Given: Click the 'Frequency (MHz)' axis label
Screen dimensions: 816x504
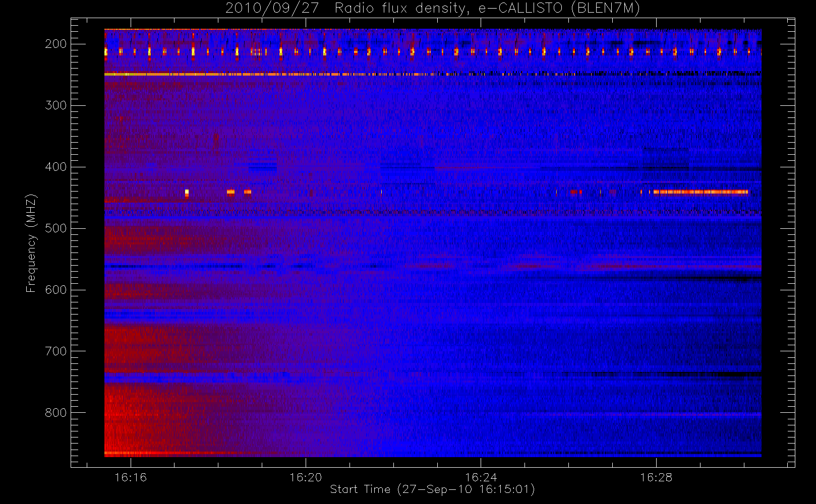Looking at the screenshot, I should (31, 243).
